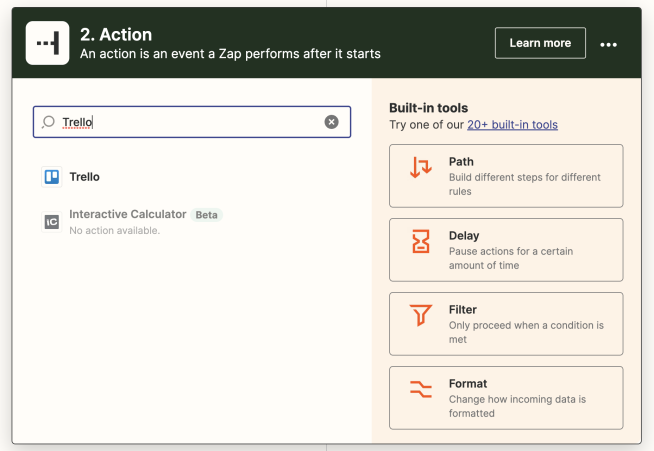The height and width of the screenshot is (451, 654).
Task: Click the Filter funnel icon
Action: [x=420, y=315]
